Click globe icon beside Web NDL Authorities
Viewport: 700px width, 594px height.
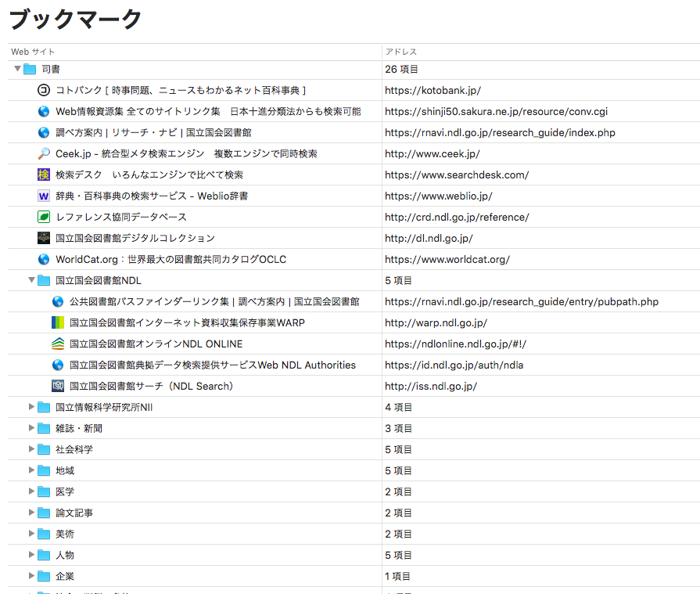click(x=58, y=365)
